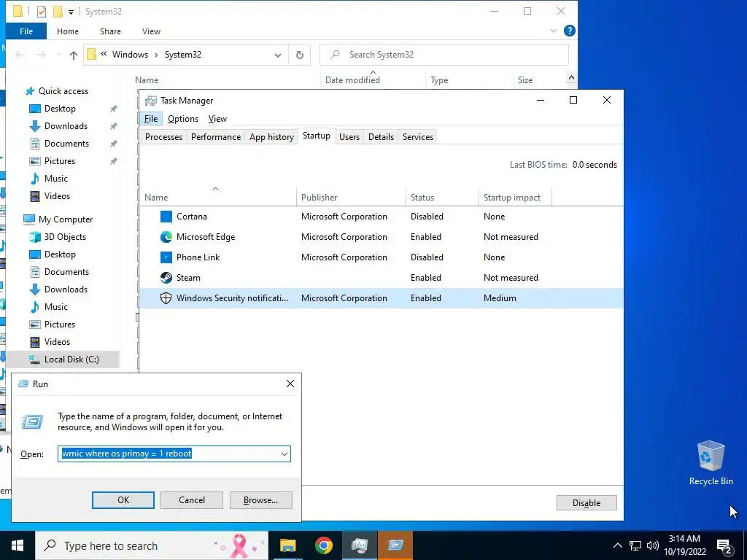Open the Quick Access Toolbar customize dropdown
This screenshot has height=560, width=747.
(x=71, y=12)
